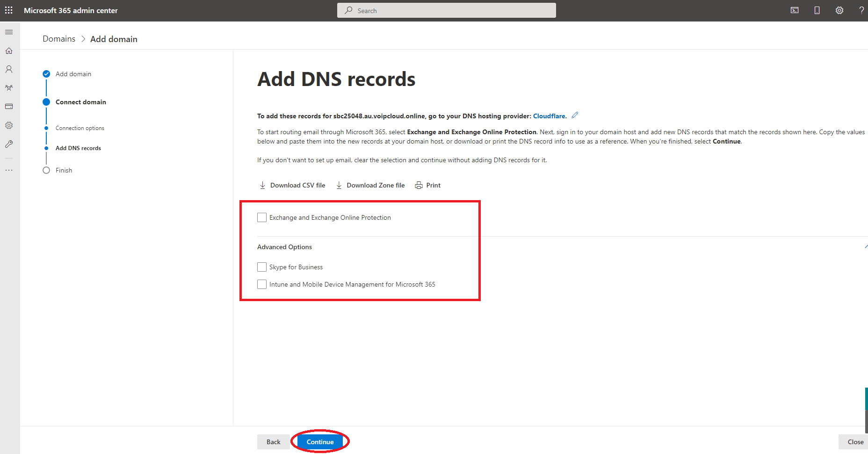Open the Help question mark
This screenshot has height=454, width=868.
click(861, 10)
